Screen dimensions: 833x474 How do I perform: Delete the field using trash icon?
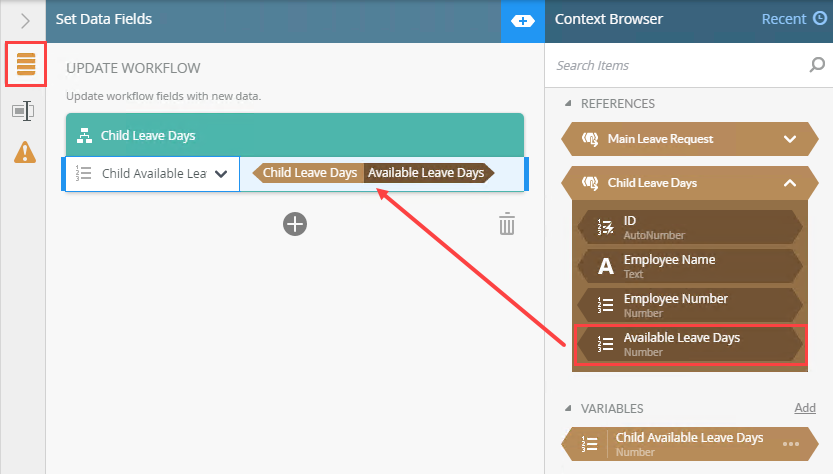pyautogui.click(x=507, y=224)
